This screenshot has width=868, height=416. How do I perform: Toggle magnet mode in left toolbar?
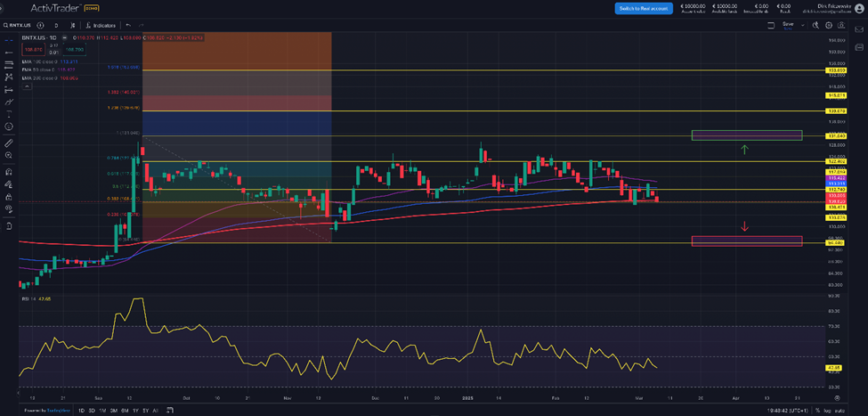click(8, 172)
